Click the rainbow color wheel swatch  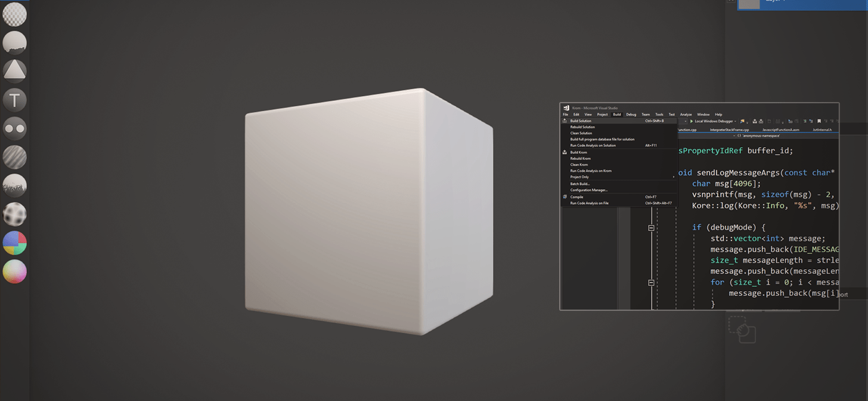[14, 243]
